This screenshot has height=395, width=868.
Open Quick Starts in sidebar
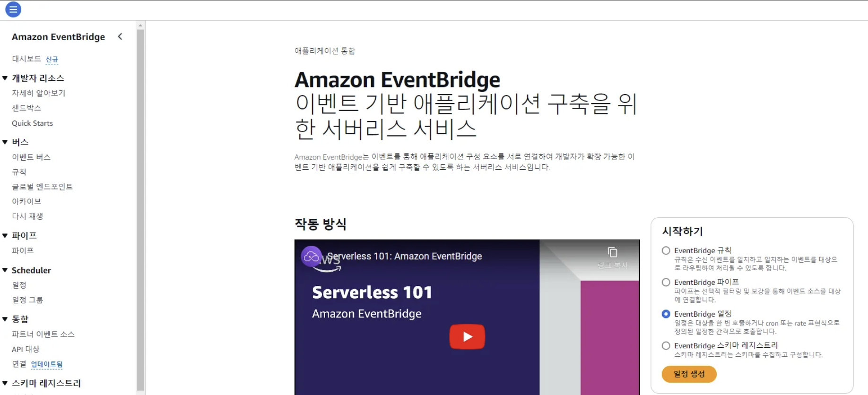click(32, 123)
